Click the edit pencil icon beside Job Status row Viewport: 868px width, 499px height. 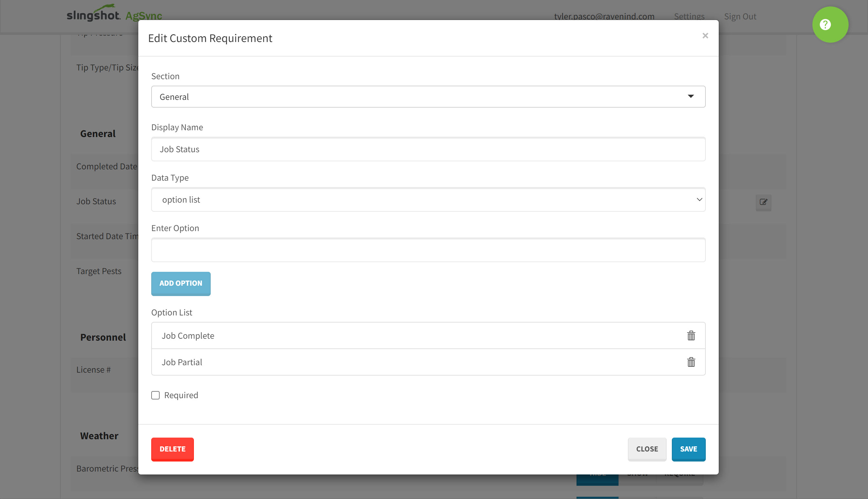764,203
